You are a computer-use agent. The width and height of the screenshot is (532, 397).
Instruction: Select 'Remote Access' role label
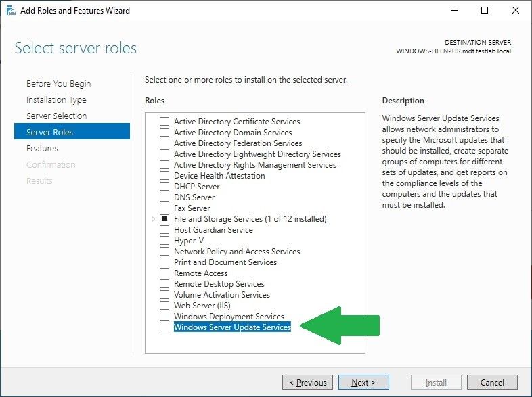tap(200, 273)
